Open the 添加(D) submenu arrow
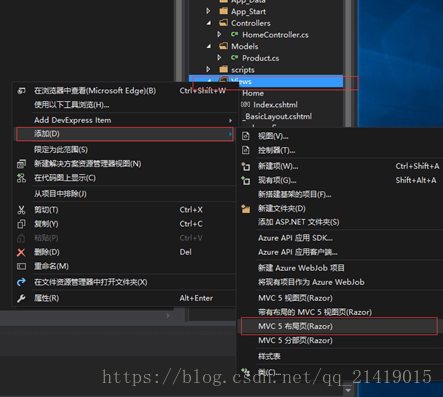This screenshot has width=443, height=397. 230,134
